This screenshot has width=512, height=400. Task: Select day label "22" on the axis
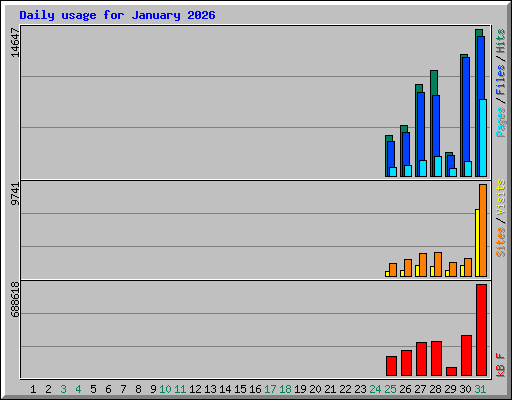pos(345,389)
